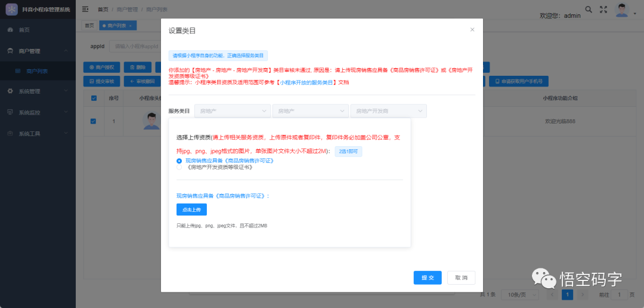The height and width of the screenshot is (308, 644).
Task: Click the 欢迎光临888 table cell
Action: pos(559,121)
